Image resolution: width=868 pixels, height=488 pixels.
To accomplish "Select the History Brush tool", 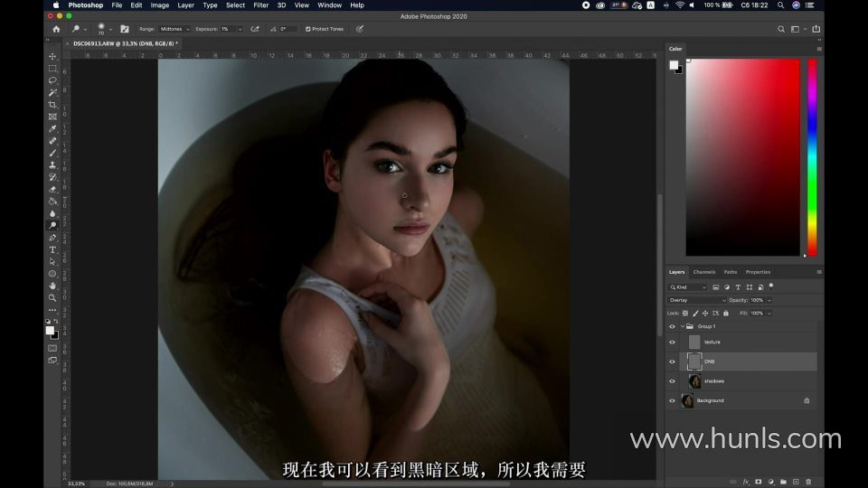I will [x=52, y=178].
